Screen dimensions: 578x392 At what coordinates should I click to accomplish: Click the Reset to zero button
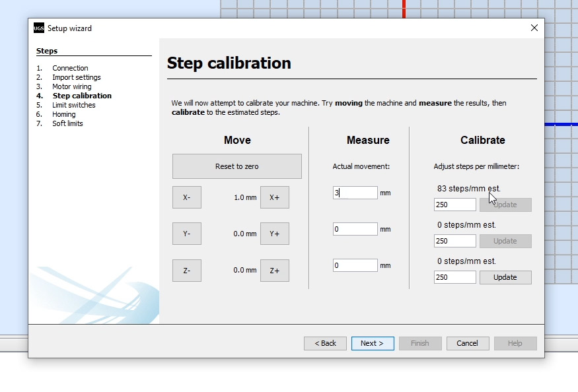[236, 166]
